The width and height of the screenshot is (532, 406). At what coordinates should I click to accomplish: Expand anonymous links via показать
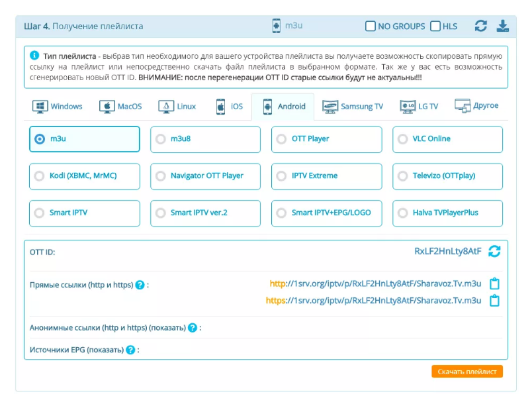tap(167, 328)
